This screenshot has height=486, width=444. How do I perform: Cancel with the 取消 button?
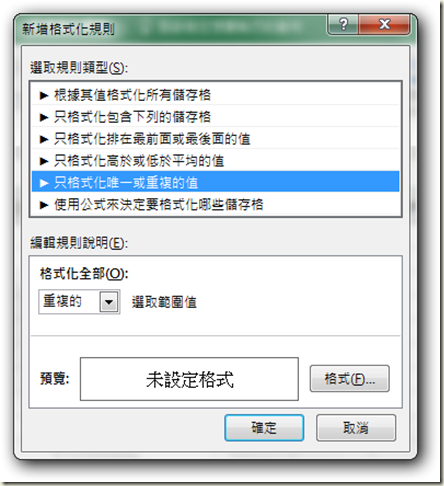point(356,428)
